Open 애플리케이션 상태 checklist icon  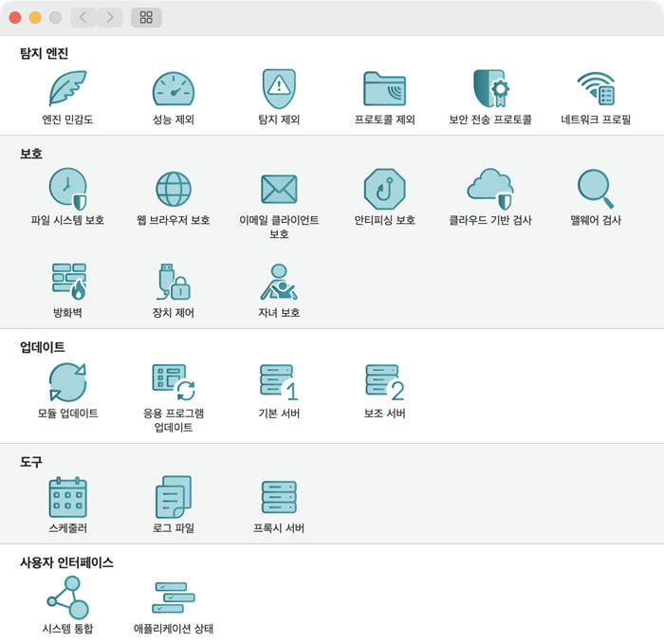coord(174,598)
